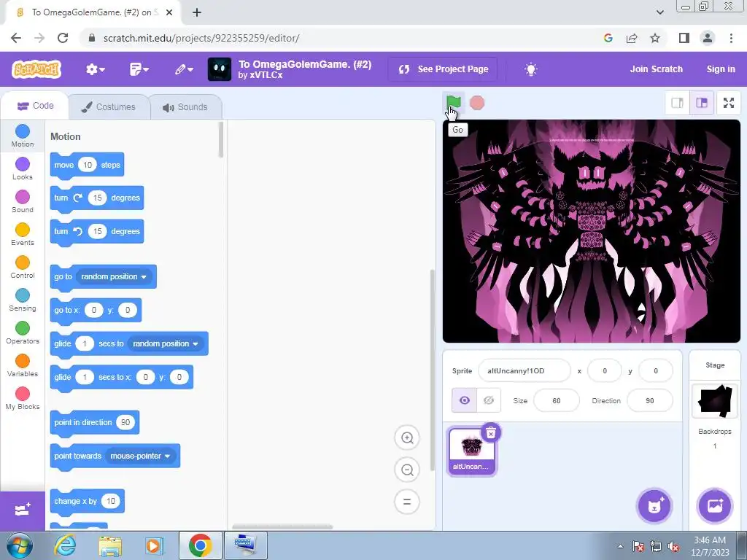Open file explorer folder in taskbar
Screen dimensions: 747x560
[x=110, y=545]
